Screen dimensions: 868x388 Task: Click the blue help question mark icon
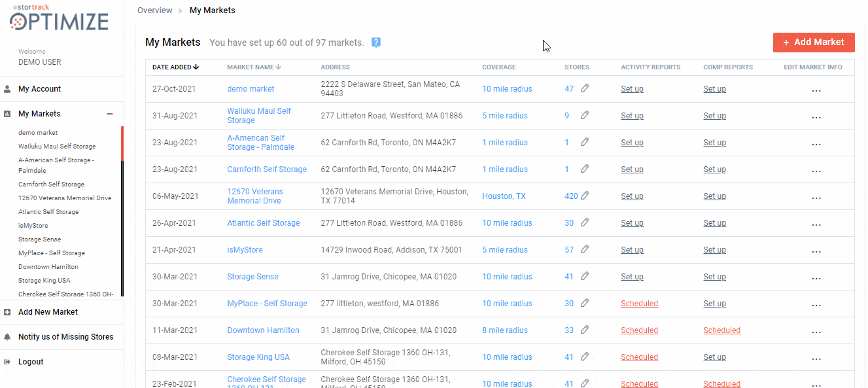(376, 43)
